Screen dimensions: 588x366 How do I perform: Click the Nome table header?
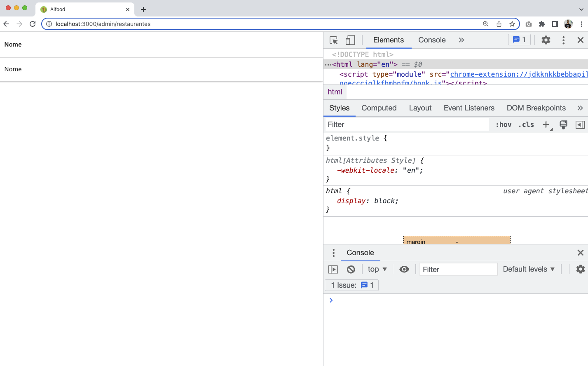[13, 45]
